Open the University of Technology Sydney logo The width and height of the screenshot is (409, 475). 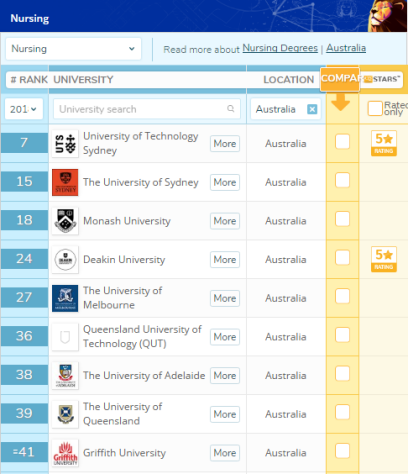pos(65,144)
